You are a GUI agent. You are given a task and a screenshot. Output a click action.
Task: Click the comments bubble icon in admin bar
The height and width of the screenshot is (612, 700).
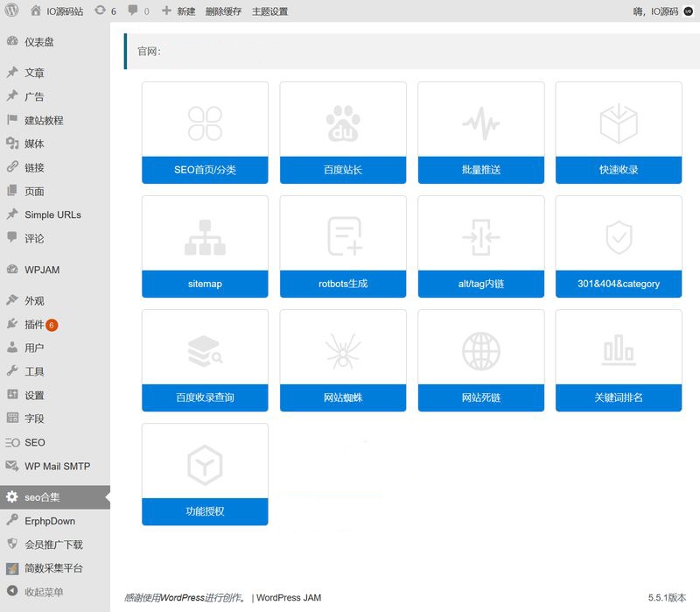pyautogui.click(x=133, y=11)
